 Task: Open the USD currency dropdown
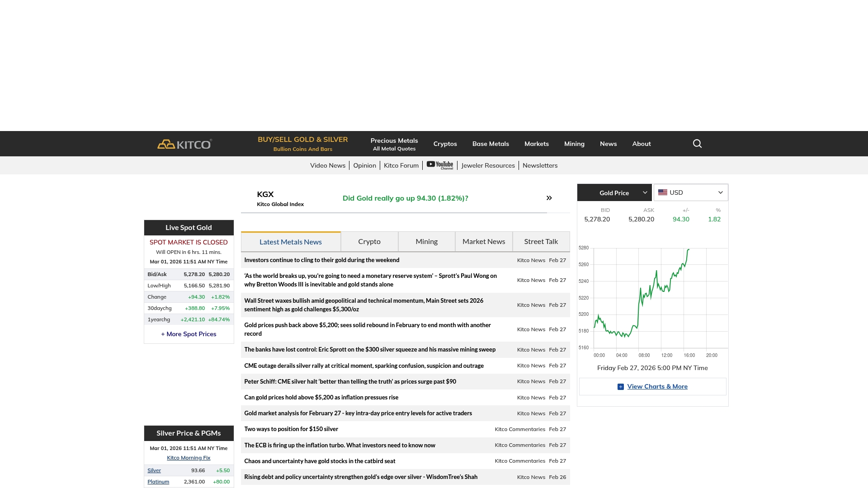[x=691, y=192]
